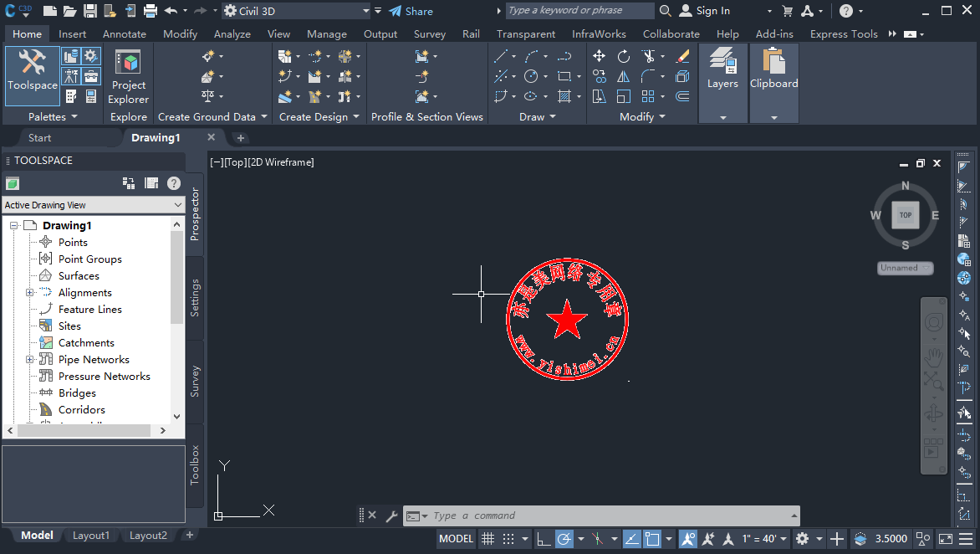Open the Layers panel button
Screen dimensions: 980x554
[x=722, y=83]
